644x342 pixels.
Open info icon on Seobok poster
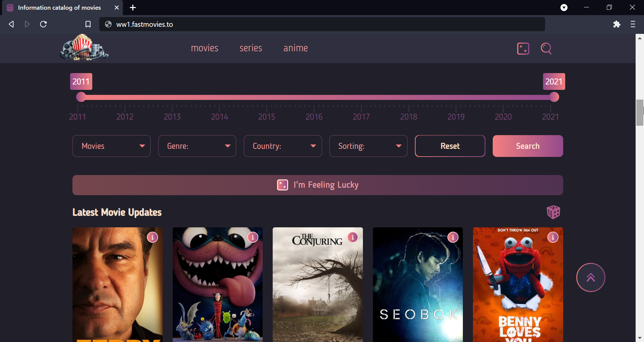coord(453,237)
